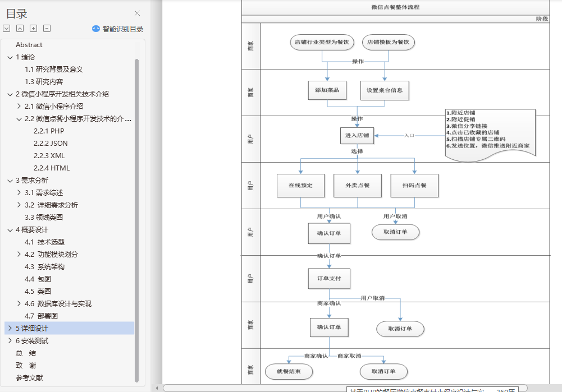Click the note text 1.附近店铺
Screen dimensions: 562x392
(x=461, y=113)
